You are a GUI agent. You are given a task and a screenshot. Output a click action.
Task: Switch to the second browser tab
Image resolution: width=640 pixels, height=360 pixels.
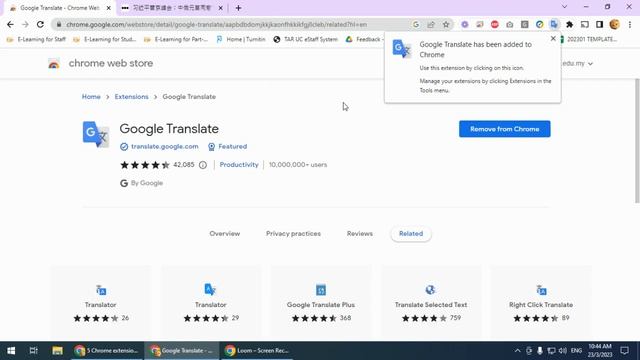tap(171, 8)
